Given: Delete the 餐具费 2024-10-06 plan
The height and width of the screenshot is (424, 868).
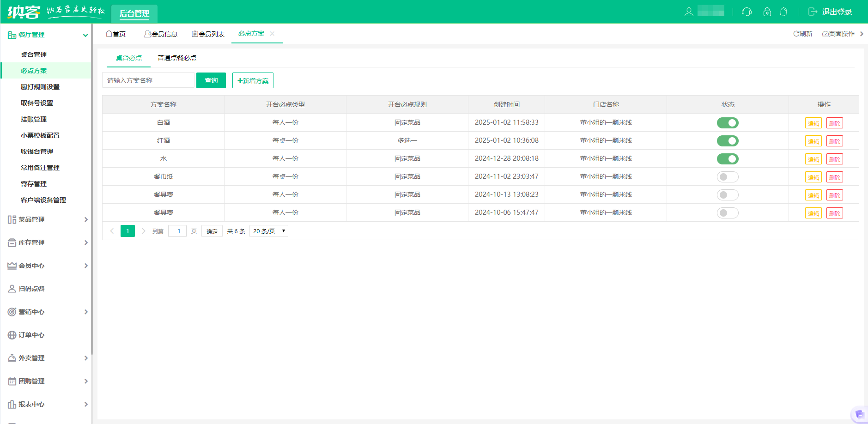Looking at the screenshot, I should click(x=835, y=213).
